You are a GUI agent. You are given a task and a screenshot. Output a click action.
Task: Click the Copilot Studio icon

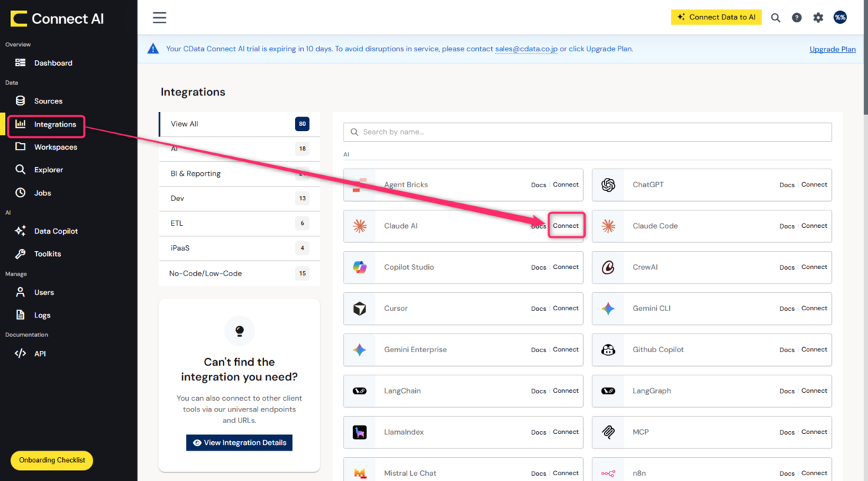click(x=359, y=268)
